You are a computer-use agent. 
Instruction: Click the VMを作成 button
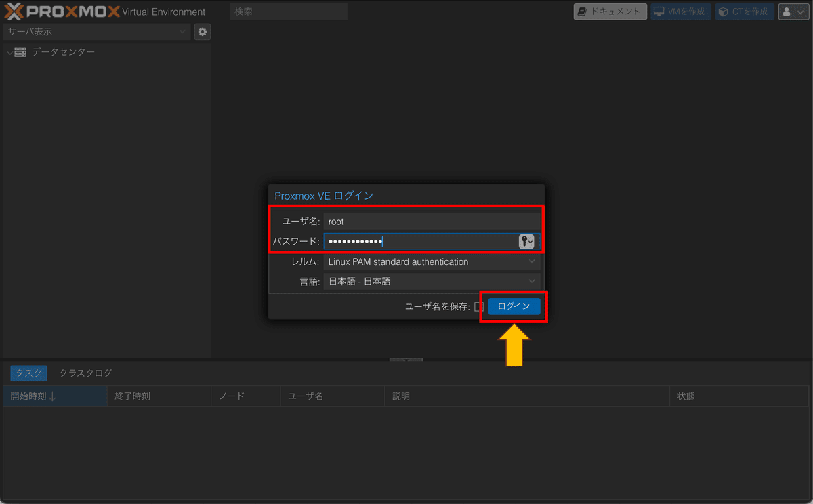pyautogui.click(x=680, y=12)
